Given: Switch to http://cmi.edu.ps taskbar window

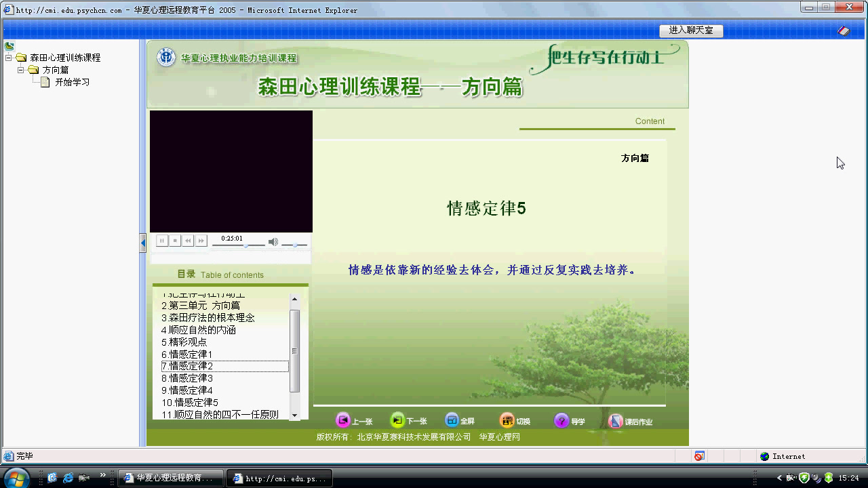Looking at the screenshot, I should 279,478.
